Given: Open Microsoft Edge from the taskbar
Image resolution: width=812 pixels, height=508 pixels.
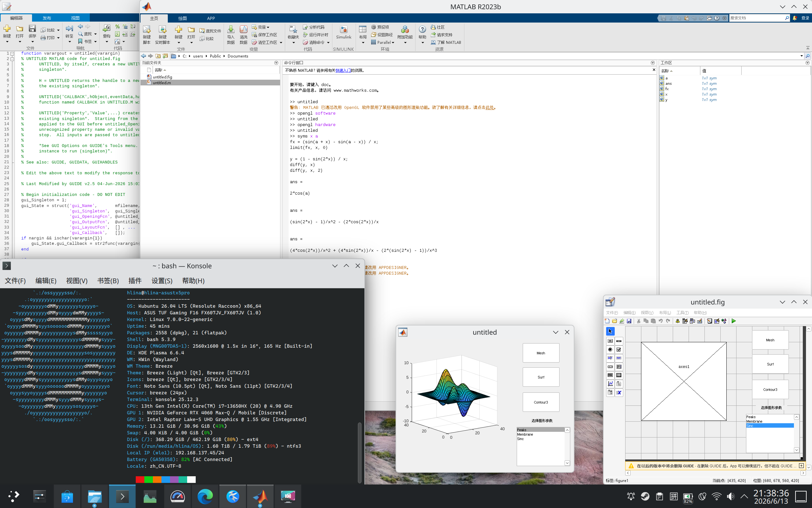Looking at the screenshot, I should [205, 496].
